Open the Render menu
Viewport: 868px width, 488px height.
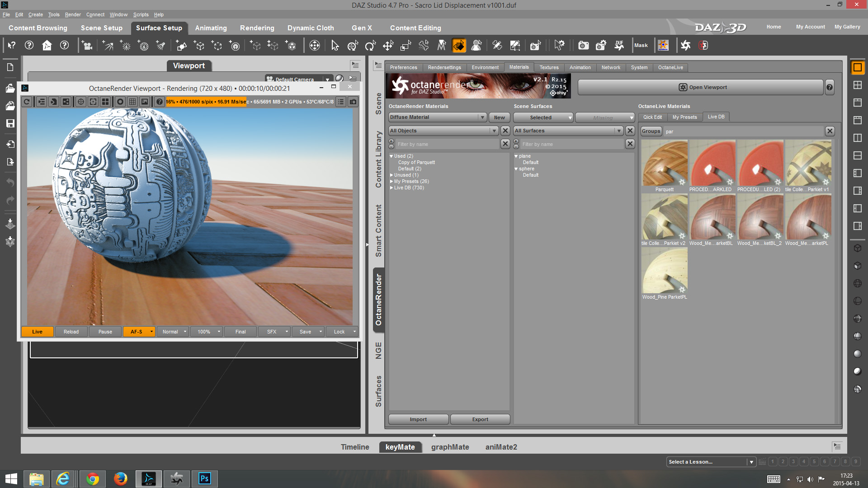(x=72, y=14)
